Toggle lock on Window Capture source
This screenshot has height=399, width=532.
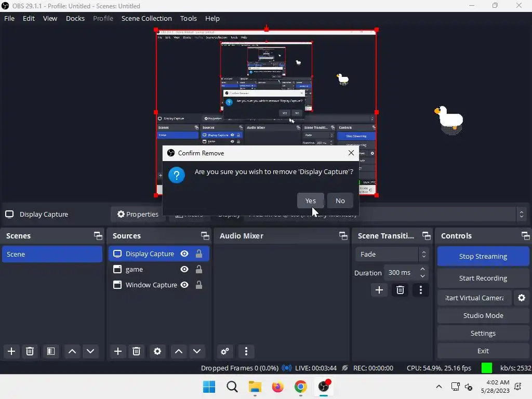click(199, 285)
